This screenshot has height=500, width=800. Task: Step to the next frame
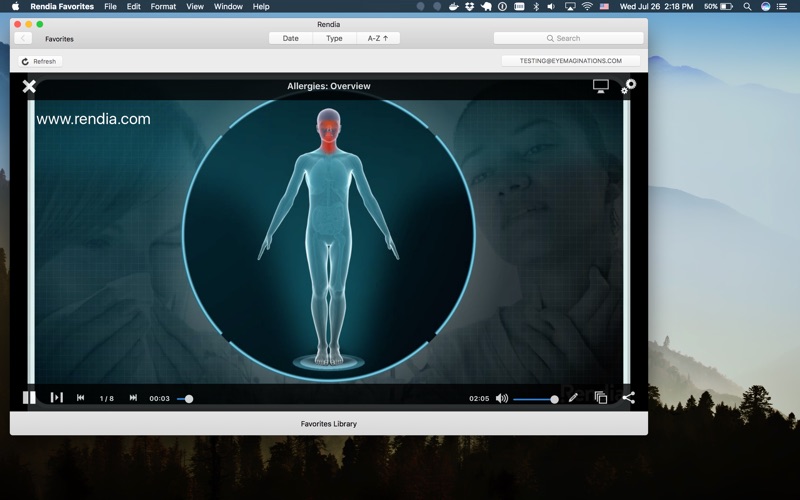[x=56, y=397]
